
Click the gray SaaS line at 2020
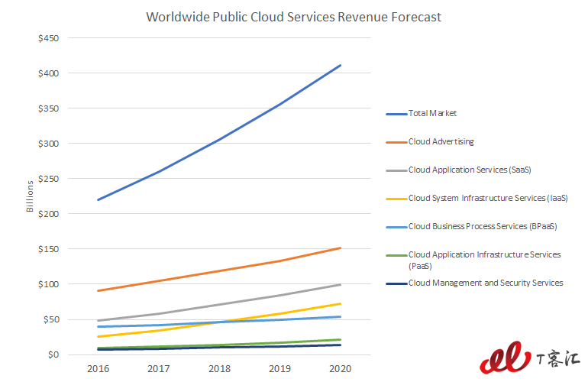(x=340, y=285)
